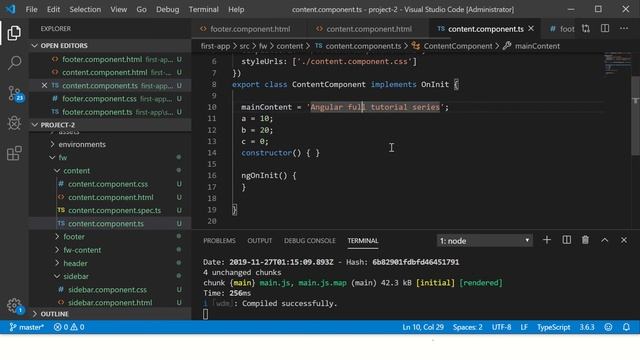The width and height of the screenshot is (640, 360).
Task: Open Source Control view with 23 changes
Action: (x=15, y=93)
